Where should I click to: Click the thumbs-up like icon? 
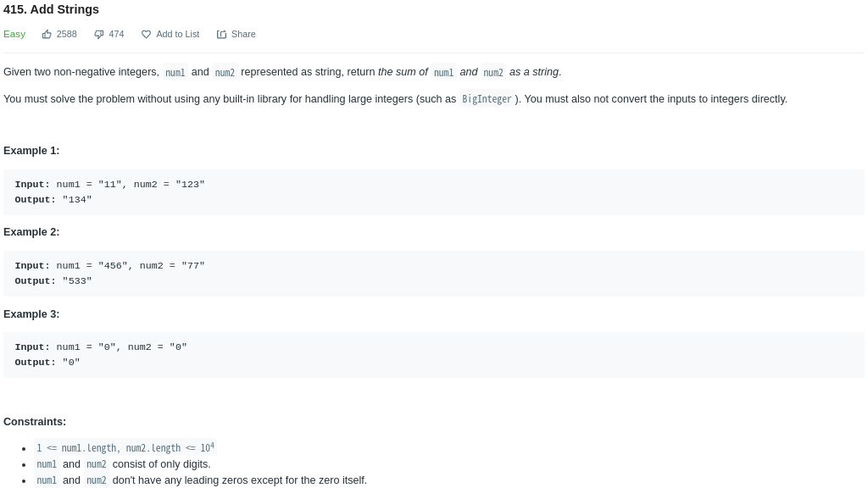(47, 34)
